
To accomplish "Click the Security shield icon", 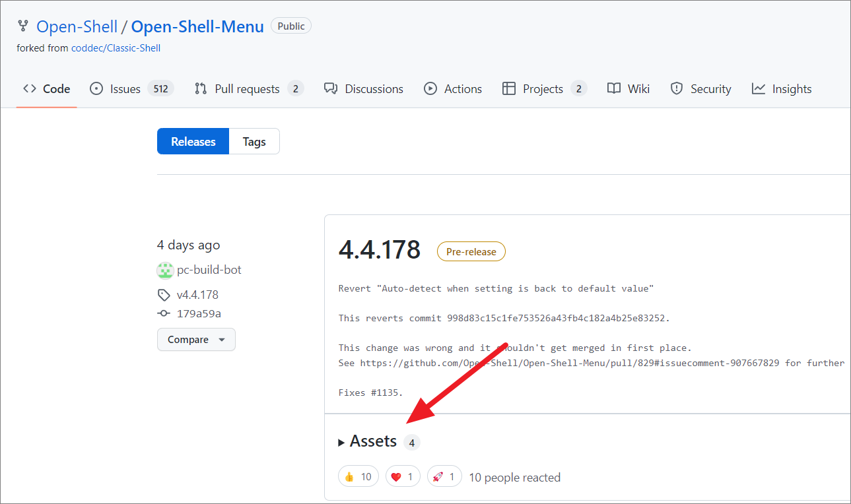I will [677, 88].
